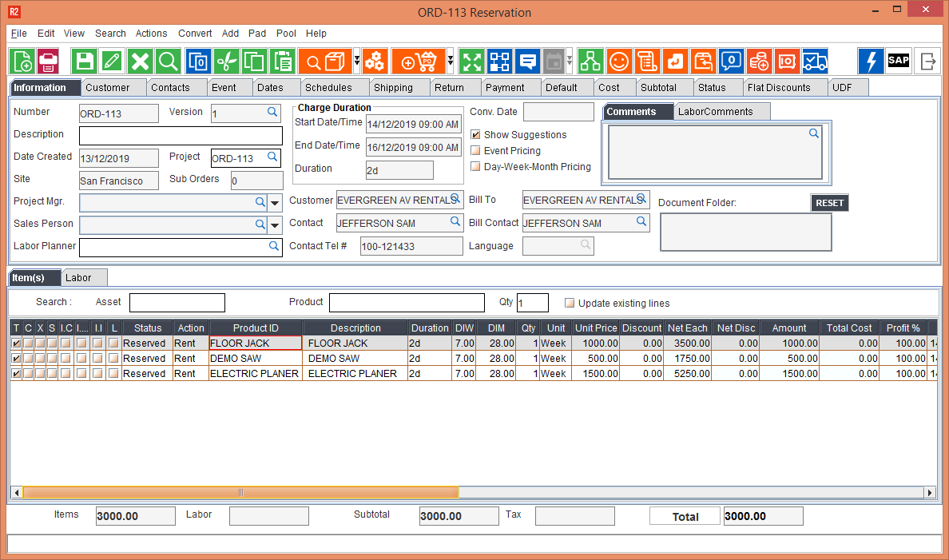Viewport: 949px width, 560px height.
Task: Switch to the LaborComments tab
Action: pyautogui.click(x=715, y=112)
